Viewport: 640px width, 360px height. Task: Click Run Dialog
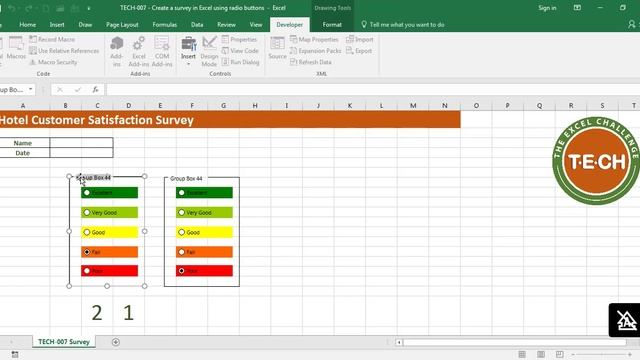tap(240, 62)
